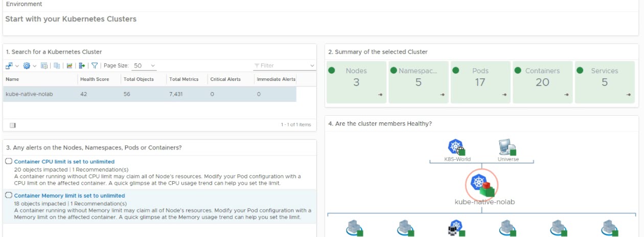Click the K8S-World icon in the topology
Screen dimensions: 644x237
(x=456, y=147)
